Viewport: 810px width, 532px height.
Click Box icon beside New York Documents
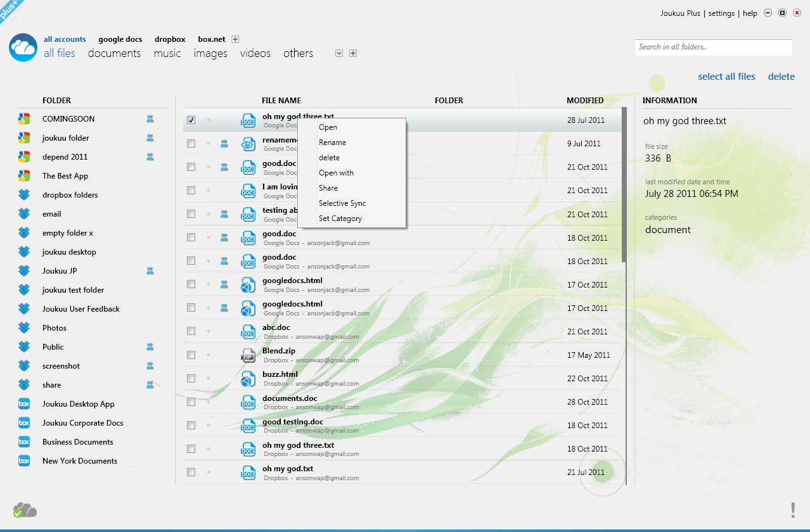click(x=24, y=461)
